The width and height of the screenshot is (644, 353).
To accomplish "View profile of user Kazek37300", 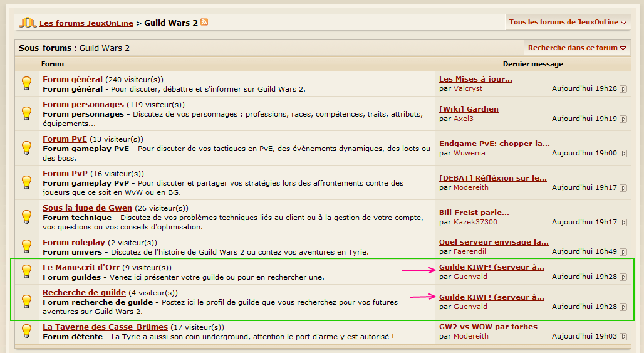I will [x=475, y=222].
